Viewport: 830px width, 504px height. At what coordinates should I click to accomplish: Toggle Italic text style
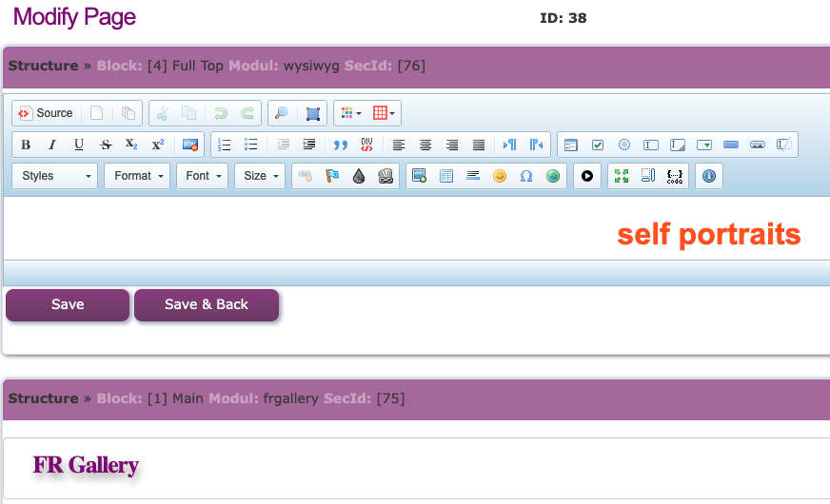point(51,145)
